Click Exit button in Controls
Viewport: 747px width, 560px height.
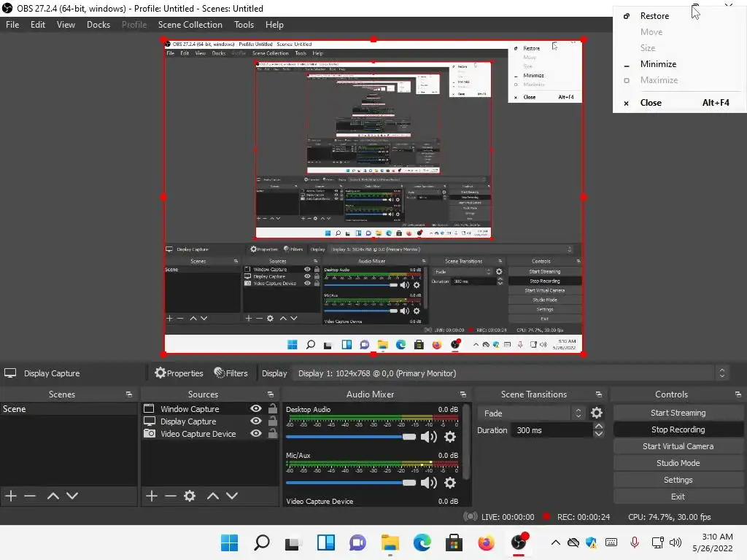point(678,497)
